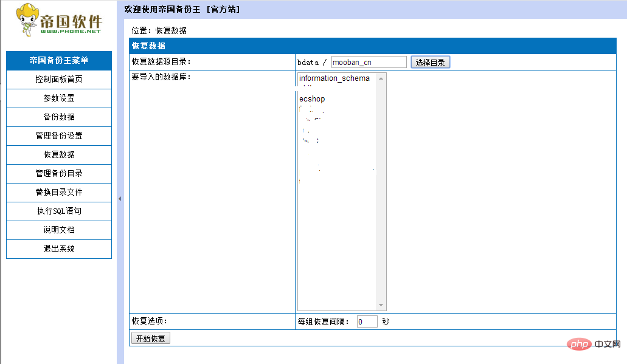Select information_schema in the database list
This screenshot has height=364, width=627.
click(334, 78)
